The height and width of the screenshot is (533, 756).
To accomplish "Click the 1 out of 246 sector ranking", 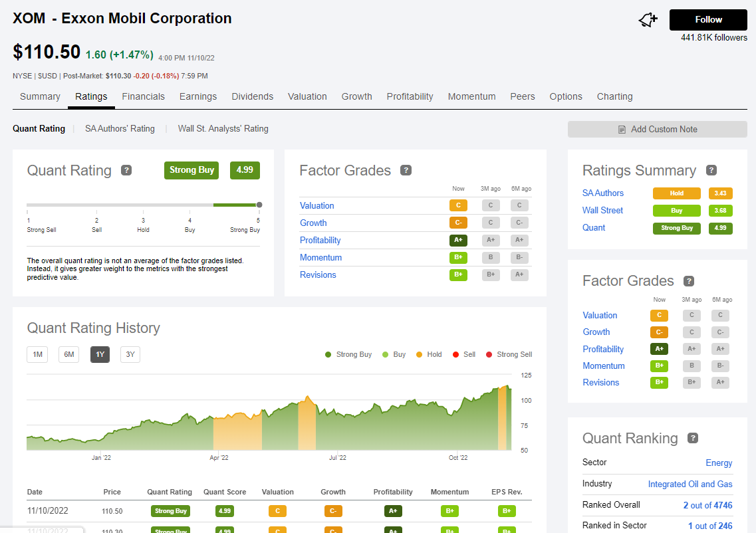I will point(710,526).
